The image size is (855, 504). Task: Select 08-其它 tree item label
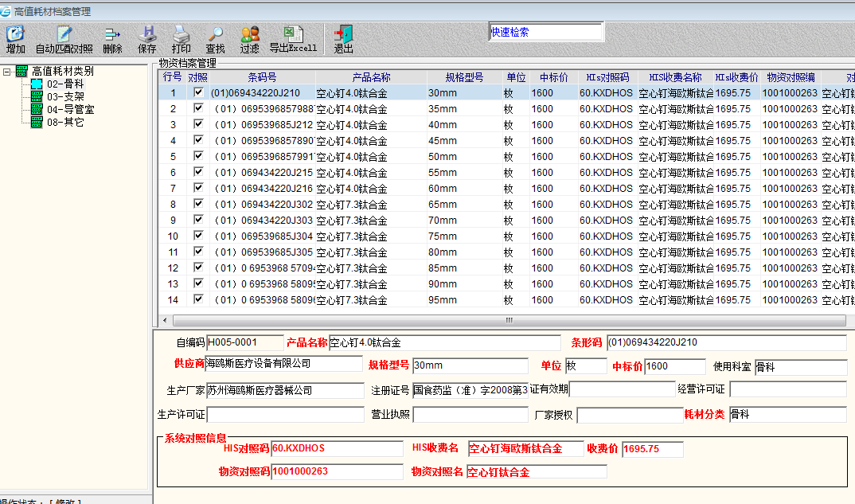[x=65, y=122]
